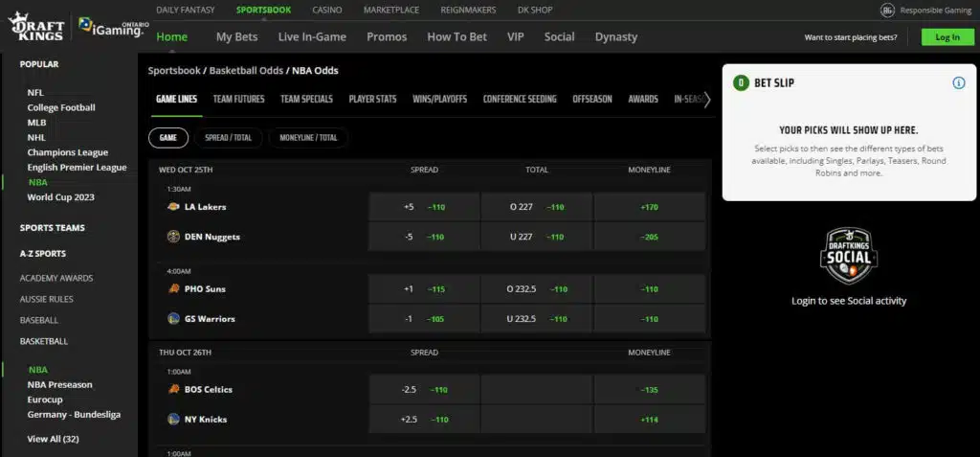The width and height of the screenshot is (980, 457).
Task: Open NBA Preseason under Basketball
Action: point(59,385)
